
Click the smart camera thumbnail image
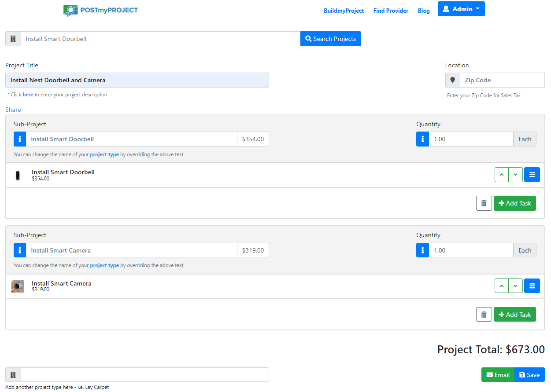(x=18, y=286)
